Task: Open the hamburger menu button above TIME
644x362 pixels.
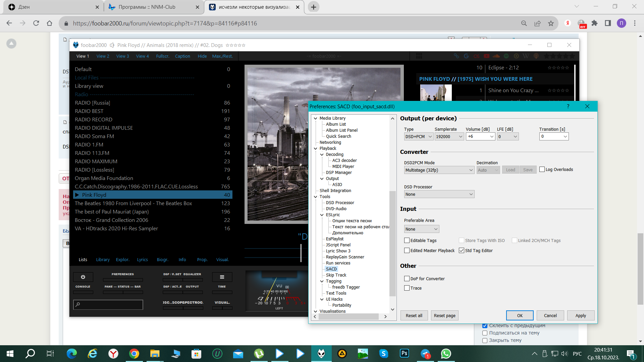Action: [222, 277]
